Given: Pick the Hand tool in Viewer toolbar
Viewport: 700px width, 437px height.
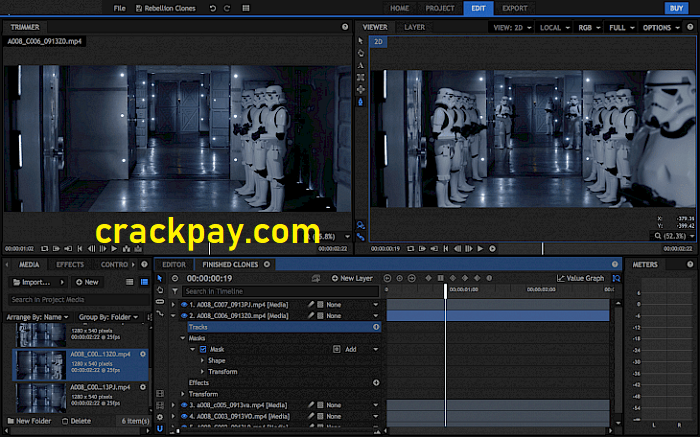Looking at the screenshot, I should click(x=361, y=53).
